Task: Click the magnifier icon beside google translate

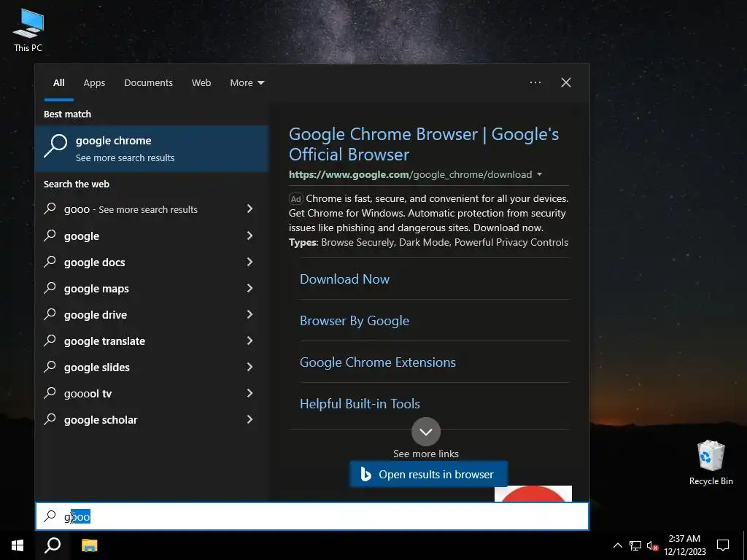Action: pyautogui.click(x=50, y=340)
